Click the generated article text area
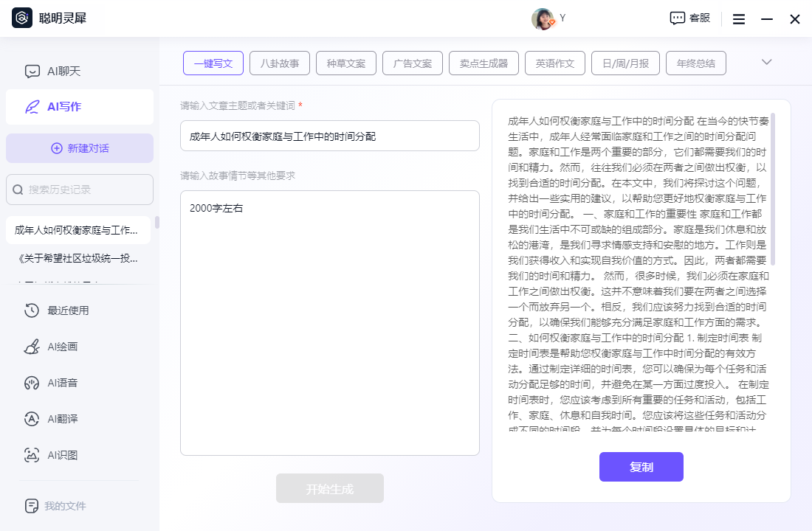Viewport: 812px width, 531px height. point(638,272)
